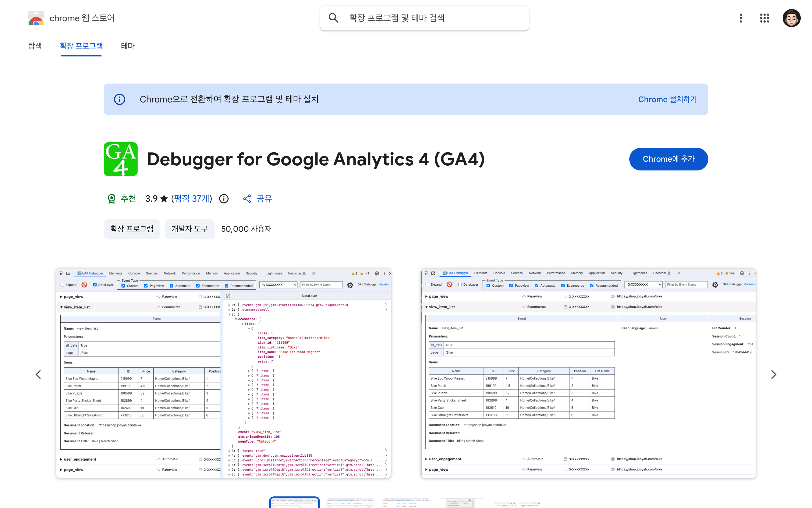
Task: Click the green GA4 extension icon
Action: tap(121, 159)
